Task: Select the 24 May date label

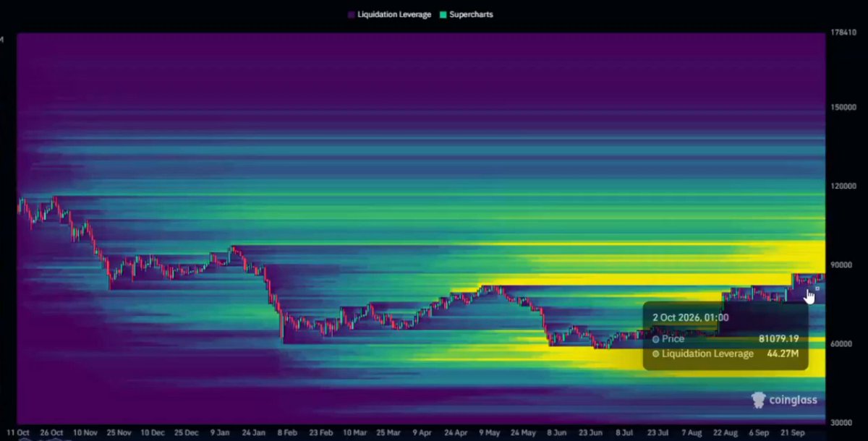Action: click(523, 432)
